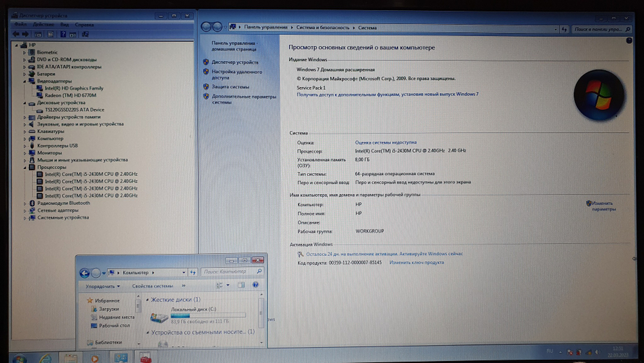Image resolution: width=644 pixels, height=363 pixels.
Task: Click Изменить параметры link
Action: pyautogui.click(x=604, y=206)
